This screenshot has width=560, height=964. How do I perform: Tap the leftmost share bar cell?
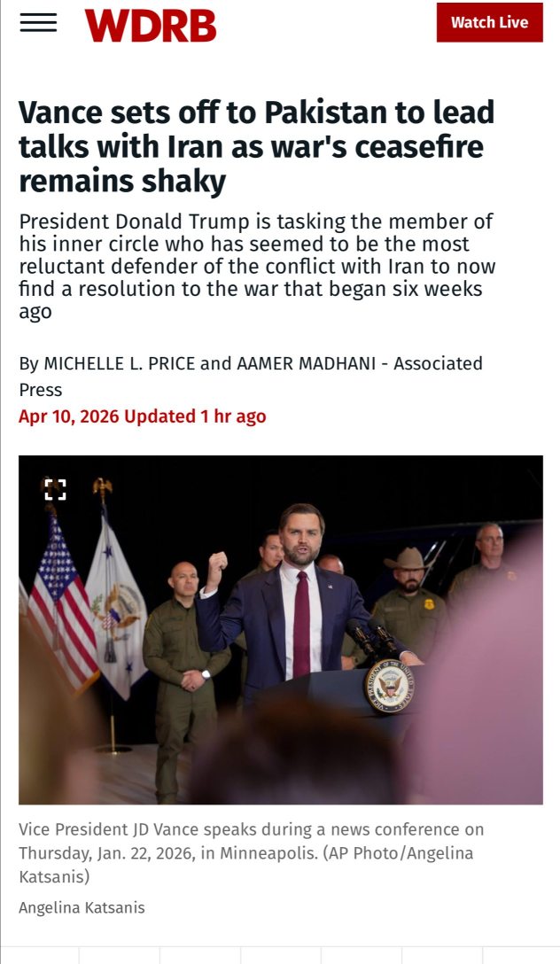39,955
